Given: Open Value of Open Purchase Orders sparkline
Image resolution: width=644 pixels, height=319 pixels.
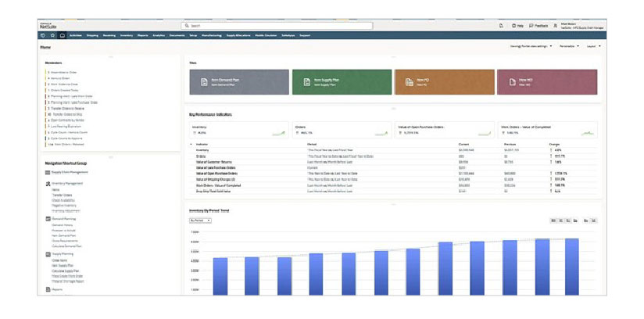Looking at the screenshot, I should tap(485, 133).
